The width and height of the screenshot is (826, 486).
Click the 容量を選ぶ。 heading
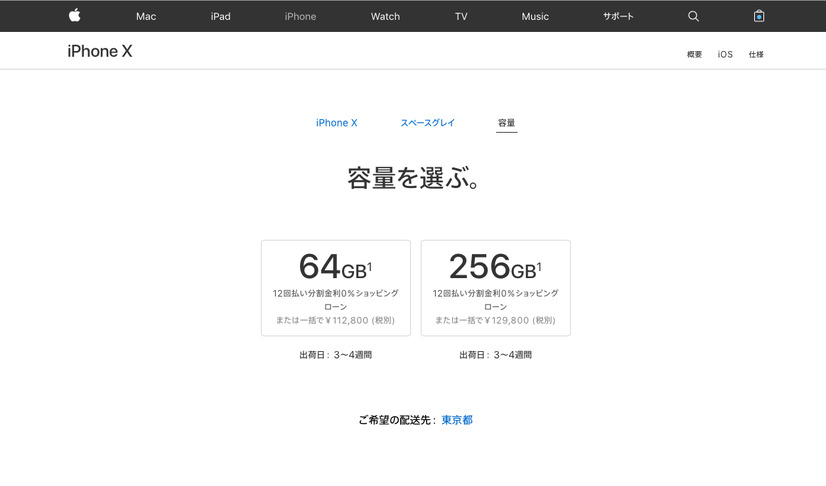point(413,178)
